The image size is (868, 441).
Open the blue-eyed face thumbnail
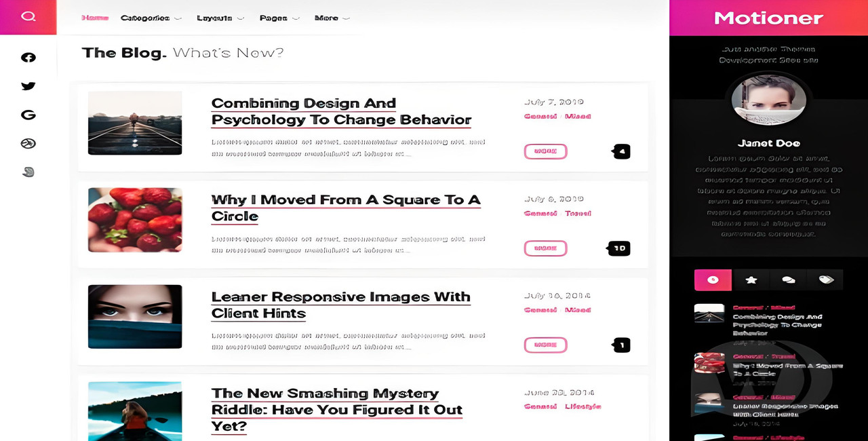click(x=135, y=317)
